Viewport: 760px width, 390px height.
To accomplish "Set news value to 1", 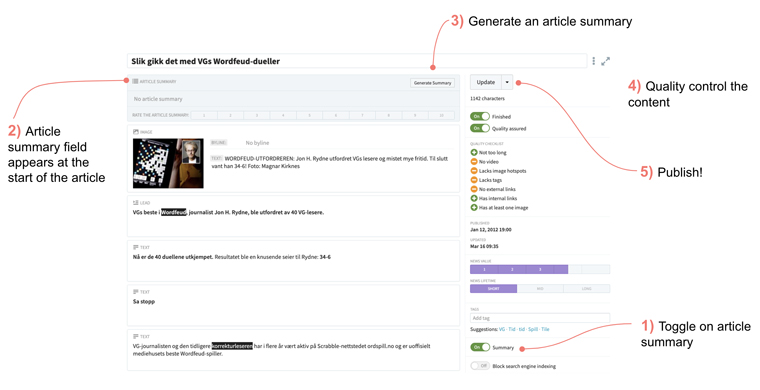I will [484, 269].
